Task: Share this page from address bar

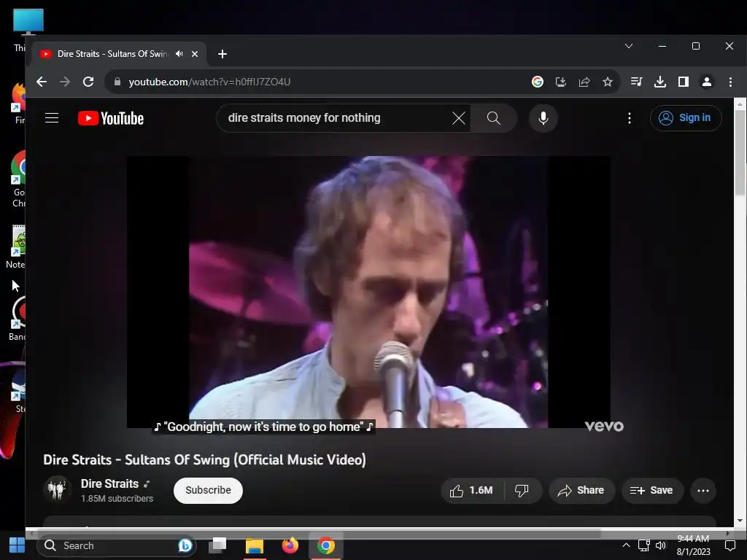Action: point(584,82)
